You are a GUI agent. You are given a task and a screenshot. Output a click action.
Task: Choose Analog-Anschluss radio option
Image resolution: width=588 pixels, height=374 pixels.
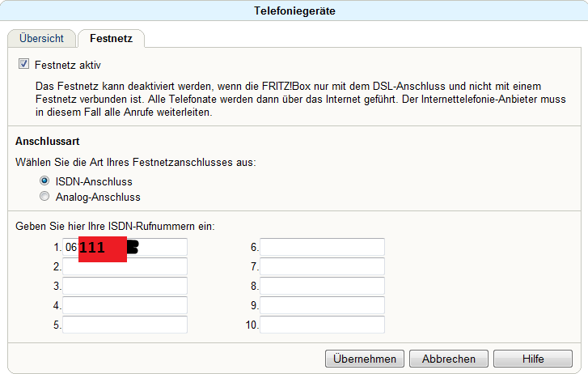coord(45,196)
